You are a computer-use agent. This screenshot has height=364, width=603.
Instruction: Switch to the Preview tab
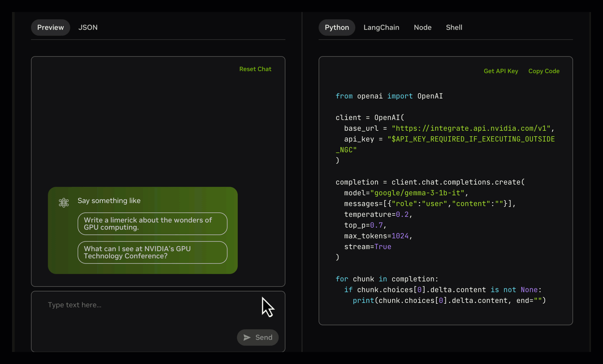pos(50,27)
